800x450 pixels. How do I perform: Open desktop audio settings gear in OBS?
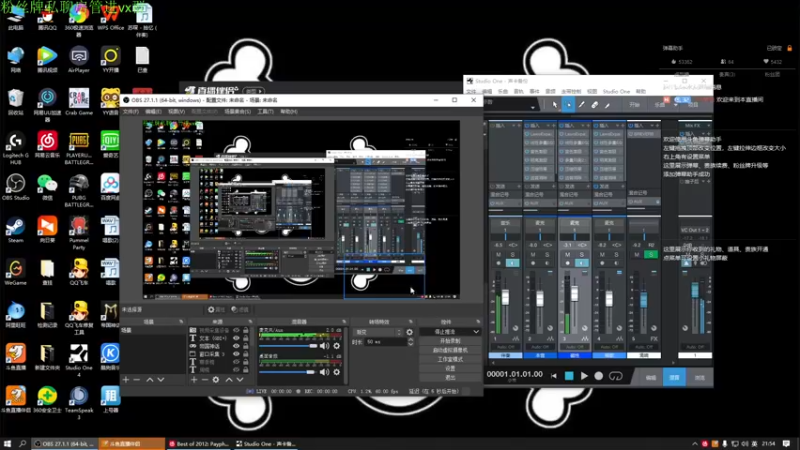[337, 372]
